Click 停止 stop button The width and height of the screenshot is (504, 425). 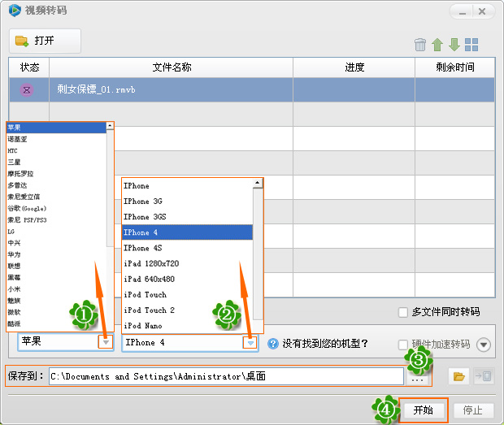pyautogui.click(x=473, y=410)
